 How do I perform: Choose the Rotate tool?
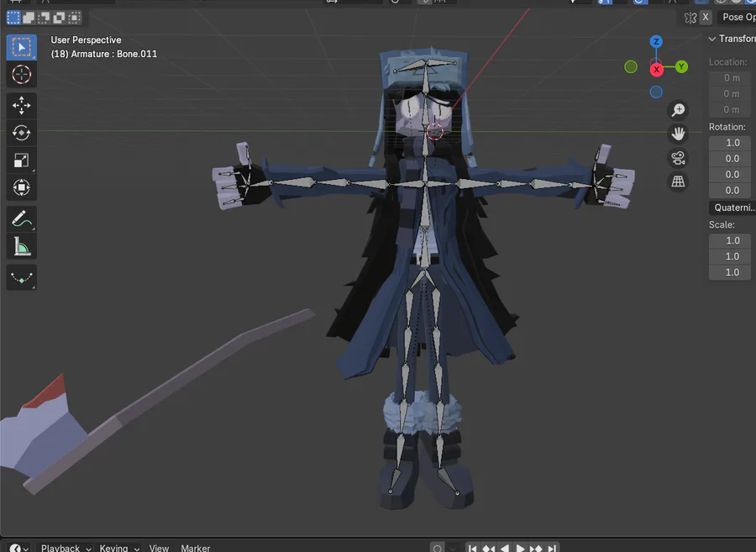21,133
